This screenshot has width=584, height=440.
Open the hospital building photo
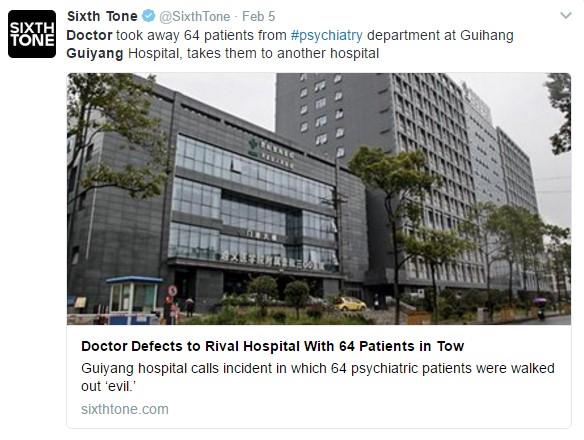[319, 199]
